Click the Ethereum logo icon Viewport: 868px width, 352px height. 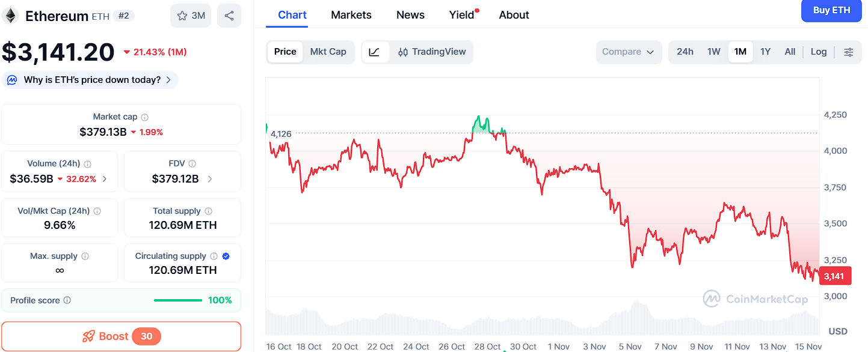(10, 16)
